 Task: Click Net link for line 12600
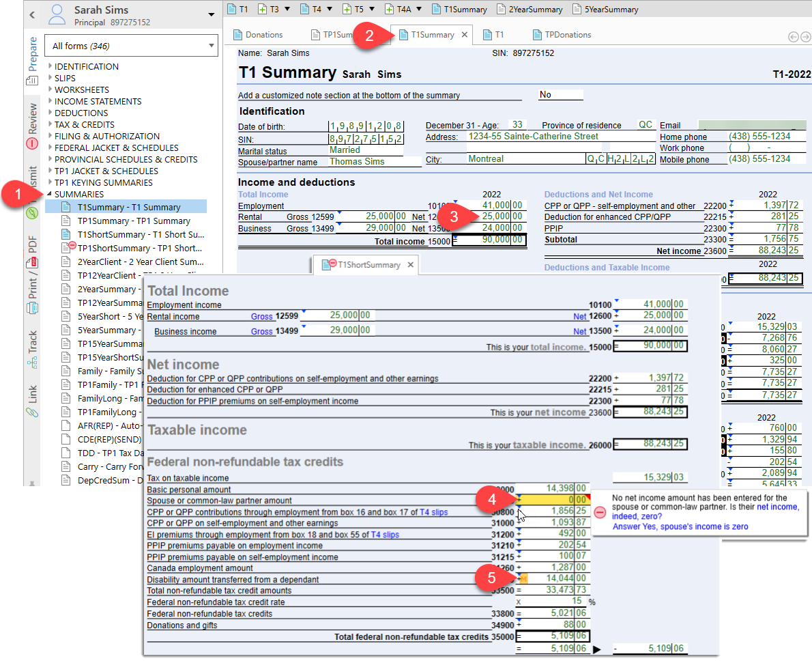(x=579, y=316)
